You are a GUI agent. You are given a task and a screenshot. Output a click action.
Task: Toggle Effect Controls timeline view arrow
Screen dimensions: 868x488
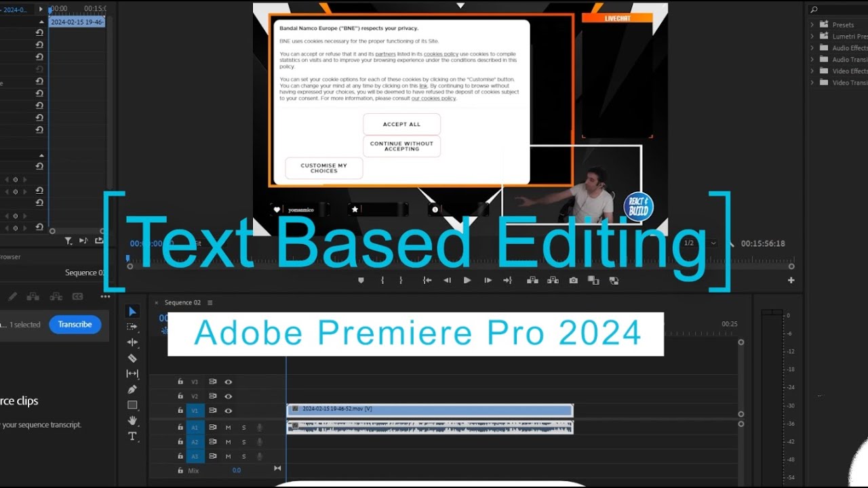tap(41, 9)
